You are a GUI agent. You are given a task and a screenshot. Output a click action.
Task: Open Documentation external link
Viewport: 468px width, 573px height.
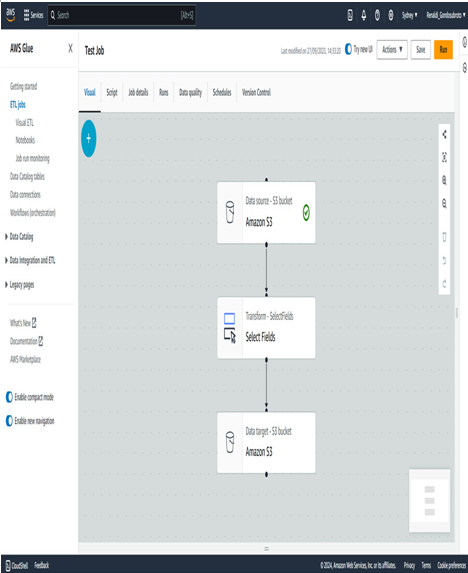[26, 341]
